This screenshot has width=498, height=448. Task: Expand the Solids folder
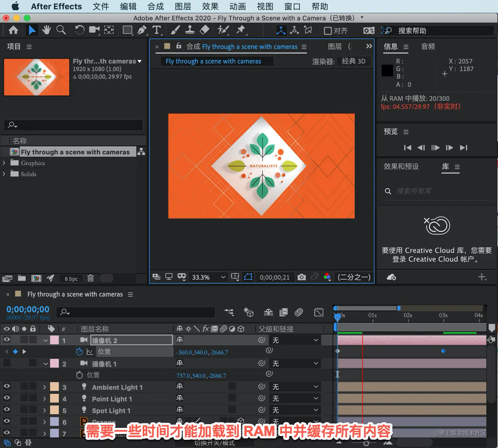tap(4, 174)
